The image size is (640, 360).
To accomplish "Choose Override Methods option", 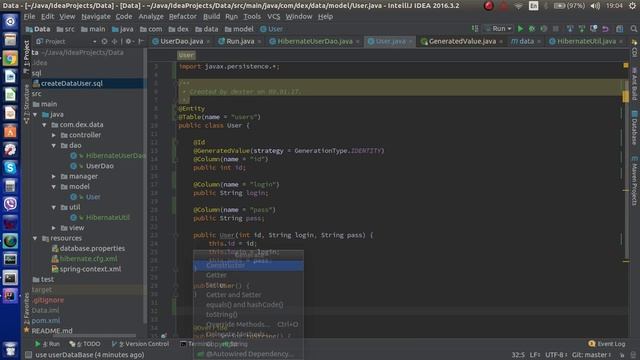I will [x=248, y=324].
